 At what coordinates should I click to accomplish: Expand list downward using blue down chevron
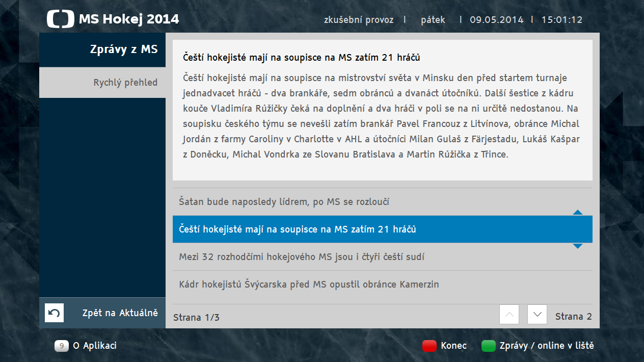point(577,246)
